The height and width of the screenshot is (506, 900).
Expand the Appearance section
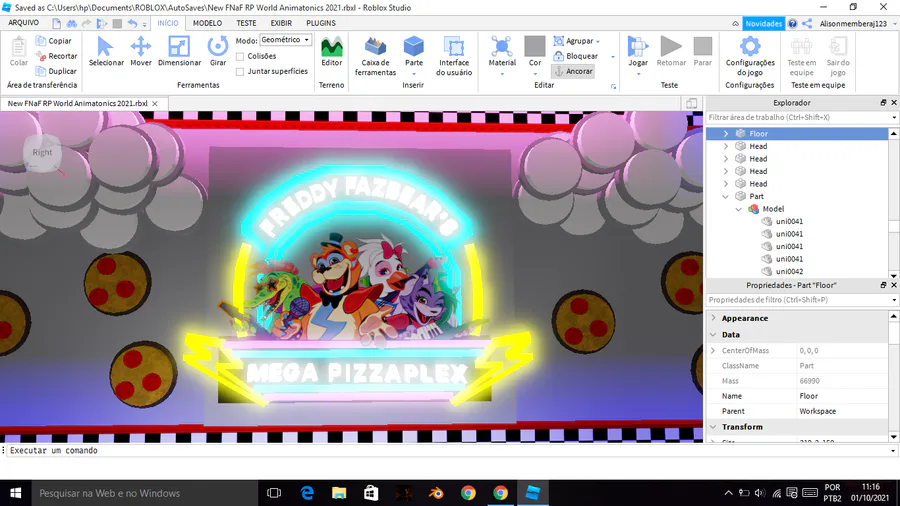pyautogui.click(x=713, y=318)
